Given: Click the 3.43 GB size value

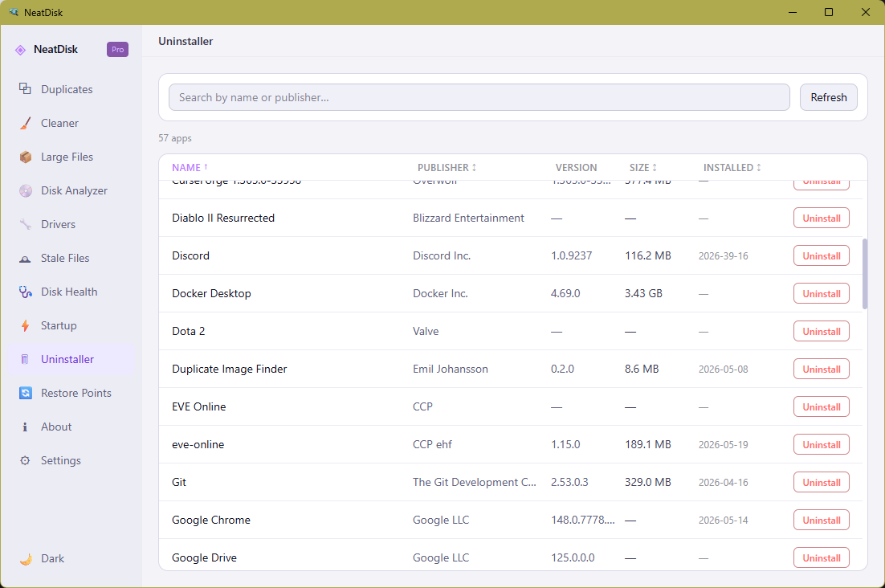Looking at the screenshot, I should pyautogui.click(x=642, y=293).
